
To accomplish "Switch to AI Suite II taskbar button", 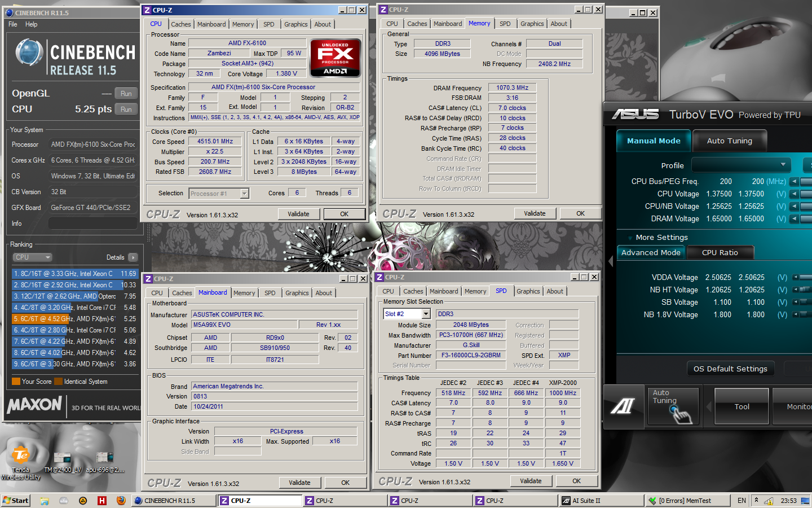I will point(601,501).
